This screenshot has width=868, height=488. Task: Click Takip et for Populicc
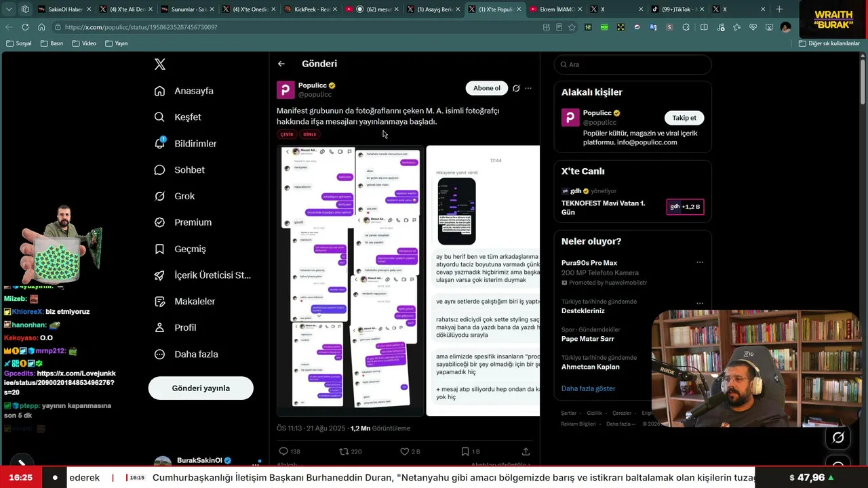tap(684, 118)
